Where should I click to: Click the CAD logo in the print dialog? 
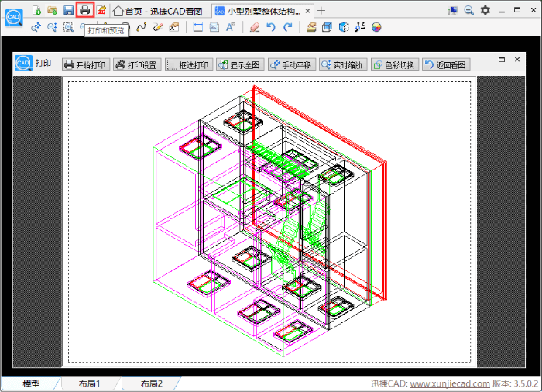23,64
